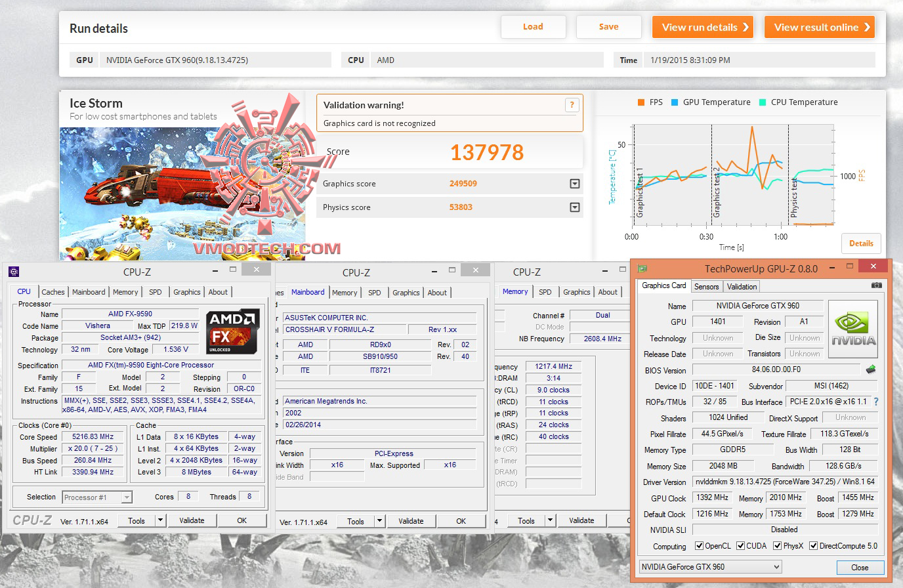Image resolution: width=903 pixels, height=588 pixels.
Task: Expand the Physics score details
Action: click(575, 207)
